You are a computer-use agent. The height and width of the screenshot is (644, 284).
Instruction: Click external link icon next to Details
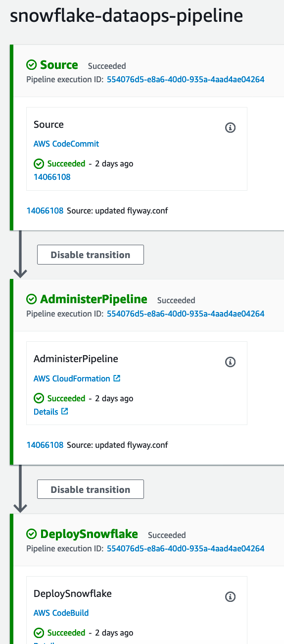tap(65, 412)
